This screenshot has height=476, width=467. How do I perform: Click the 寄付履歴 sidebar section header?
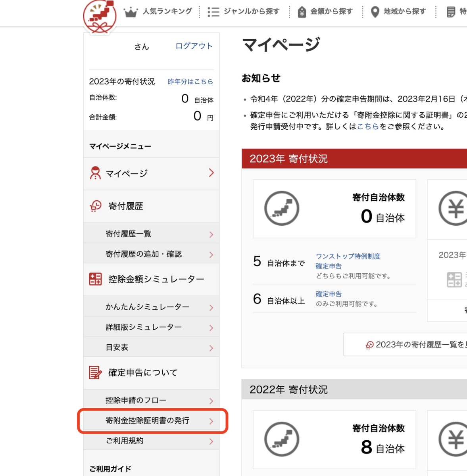point(151,206)
